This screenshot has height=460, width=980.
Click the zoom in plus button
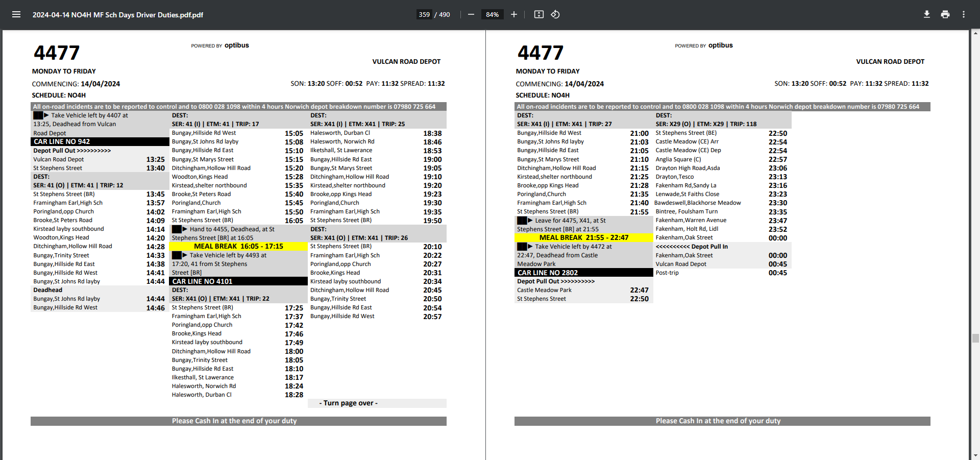point(514,14)
